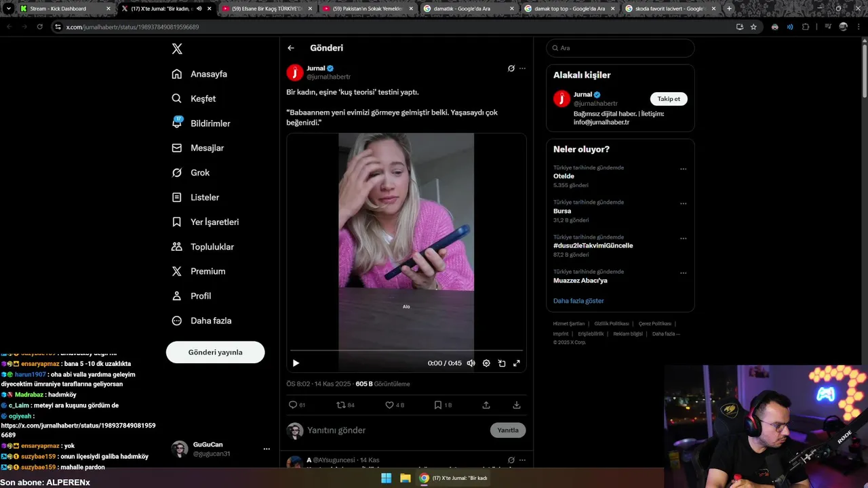
Task: Download the video with the download icon
Action: tap(517, 405)
